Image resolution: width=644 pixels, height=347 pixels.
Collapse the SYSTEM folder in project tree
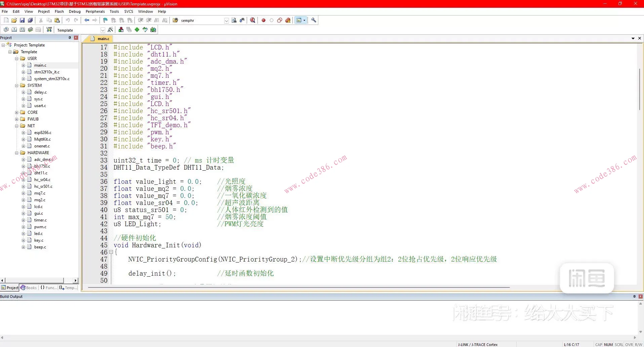[x=16, y=85]
